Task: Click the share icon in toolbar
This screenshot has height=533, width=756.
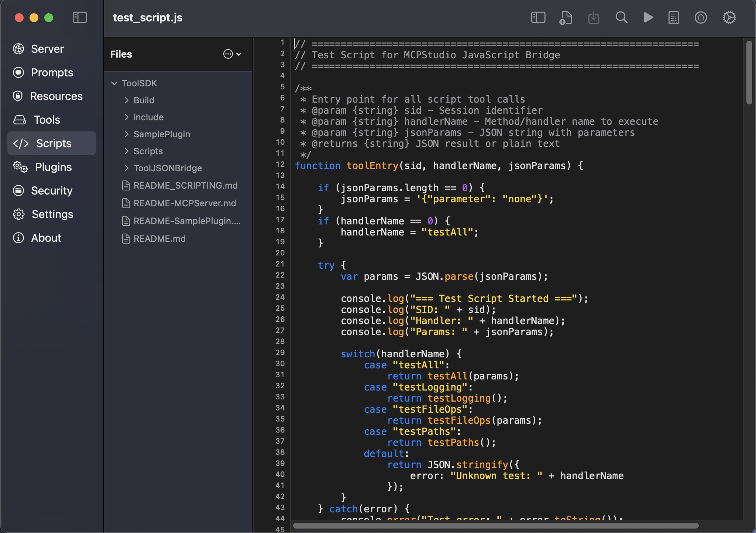Action: tap(700, 17)
